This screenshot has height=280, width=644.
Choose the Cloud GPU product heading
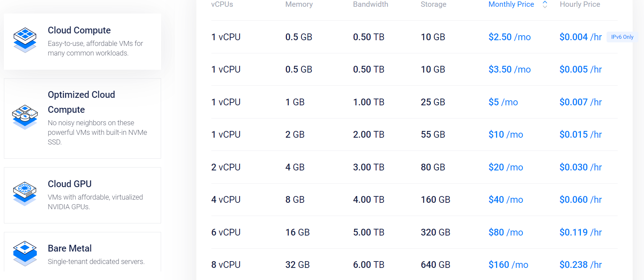(70, 184)
